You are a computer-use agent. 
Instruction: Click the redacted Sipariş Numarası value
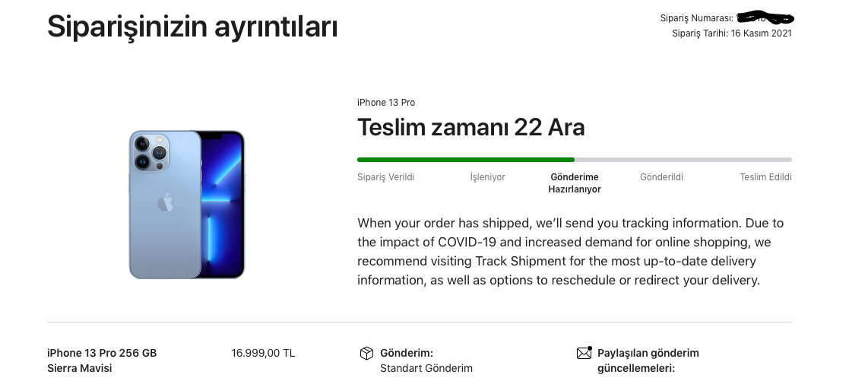(x=765, y=17)
